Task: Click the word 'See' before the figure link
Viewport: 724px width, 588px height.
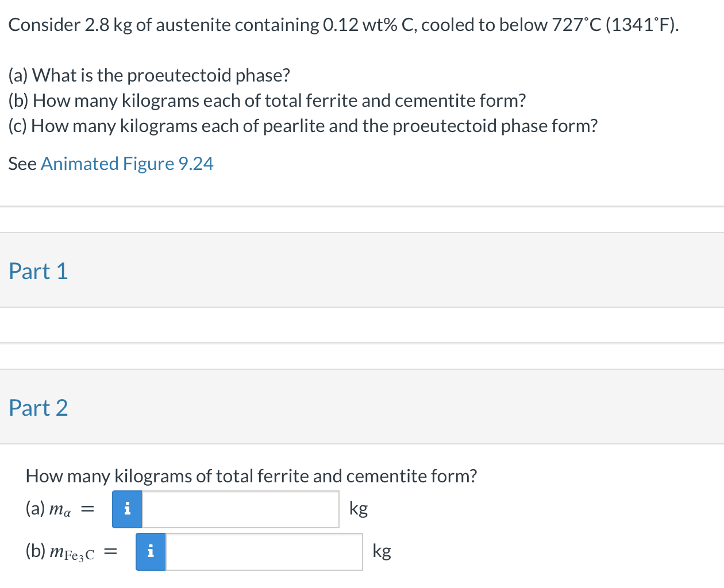Action: click(22, 164)
